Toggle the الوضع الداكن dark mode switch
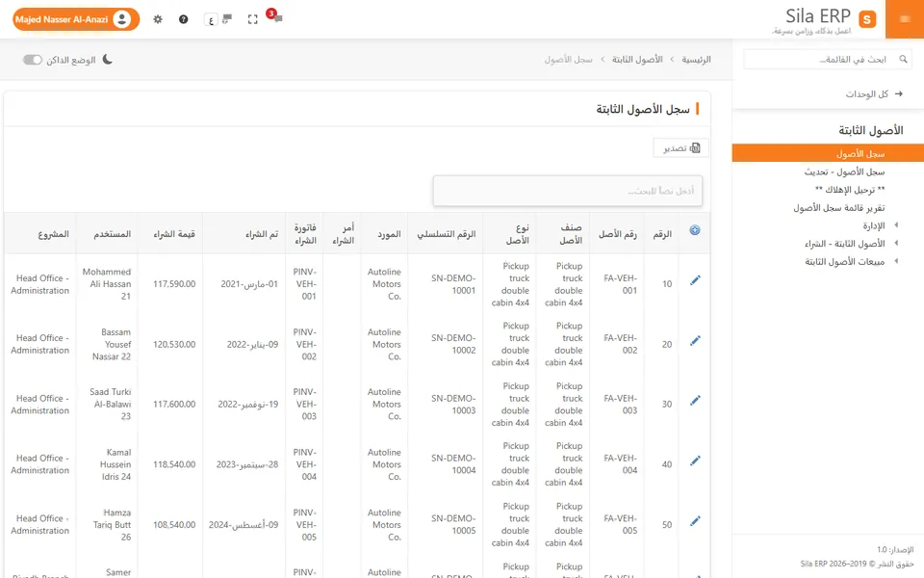Image resolution: width=924 pixels, height=578 pixels. tap(33, 60)
